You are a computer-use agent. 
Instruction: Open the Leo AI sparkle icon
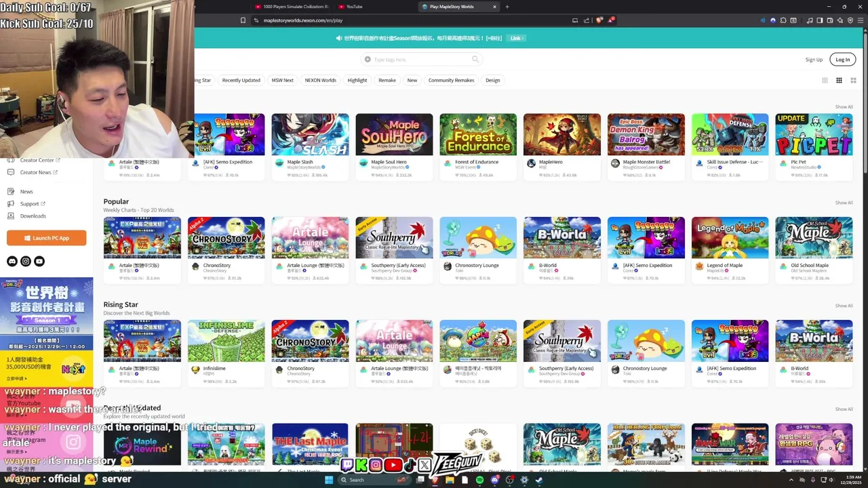click(840, 20)
